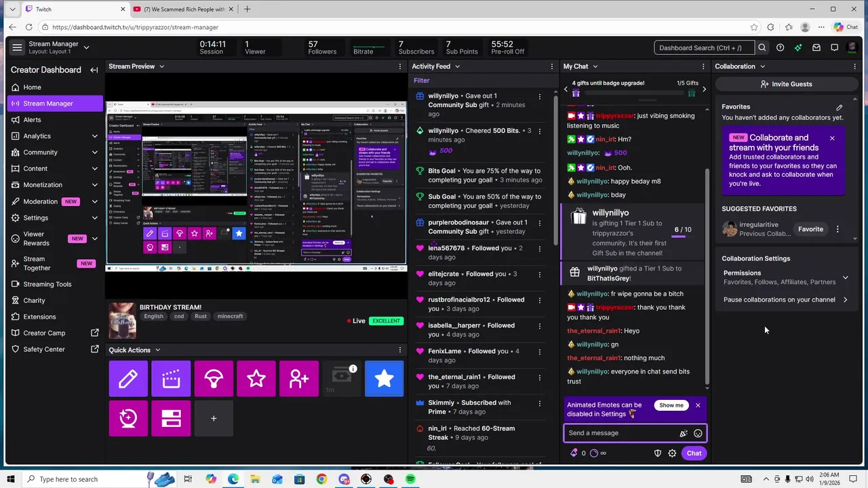Select Alerts in the sidebar

[x=55, y=120]
